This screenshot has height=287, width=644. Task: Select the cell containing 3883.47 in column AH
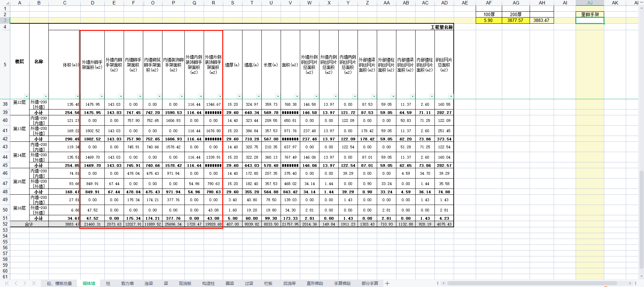point(542,20)
